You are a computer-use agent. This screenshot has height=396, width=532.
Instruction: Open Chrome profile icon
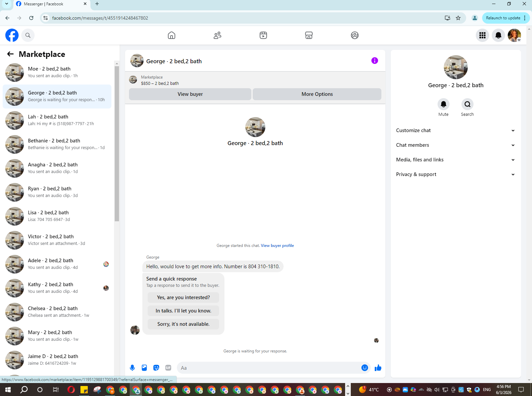tap(475, 18)
